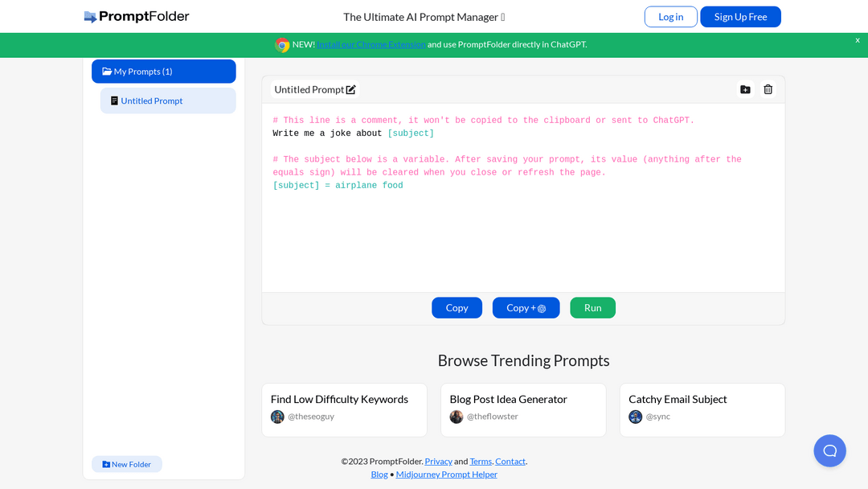Viewport: 868px width, 489px height.
Task: Run the prompt with the green button
Action: click(x=592, y=308)
